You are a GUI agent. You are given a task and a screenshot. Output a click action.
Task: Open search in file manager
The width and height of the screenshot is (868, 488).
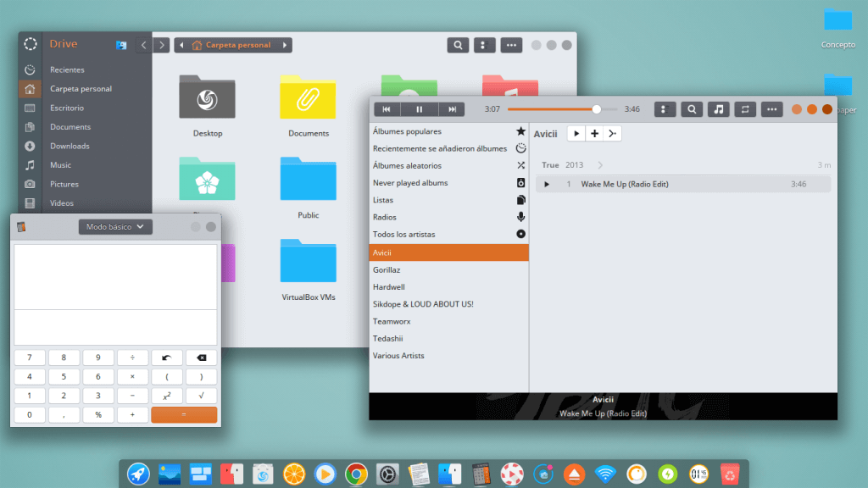(458, 45)
